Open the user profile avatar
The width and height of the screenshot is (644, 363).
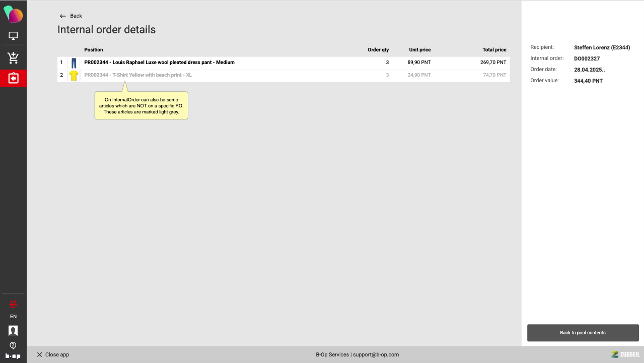(x=13, y=331)
